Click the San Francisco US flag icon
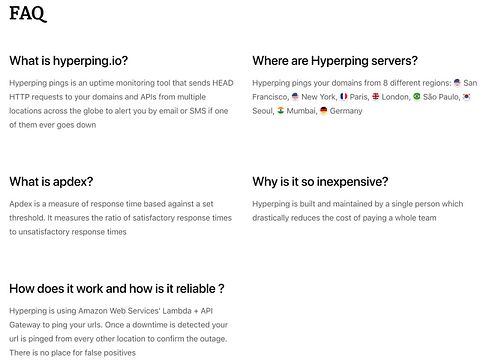The height and width of the screenshot is (362, 480). coord(457,82)
